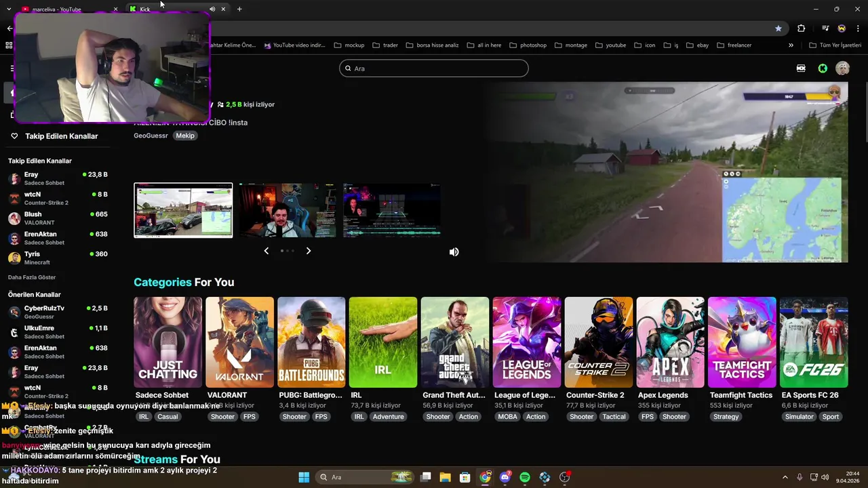Image resolution: width=868 pixels, height=488 pixels.
Task: Open the Tüm Yer İşaretleri folder
Action: pyautogui.click(x=835, y=45)
